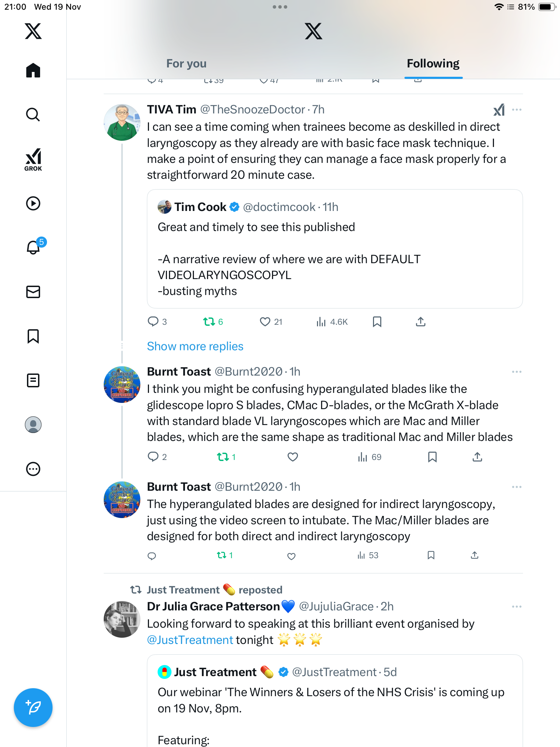The image size is (560, 747).
Task: Open more options on TIVA Tim's post
Action: tap(516, 110)
